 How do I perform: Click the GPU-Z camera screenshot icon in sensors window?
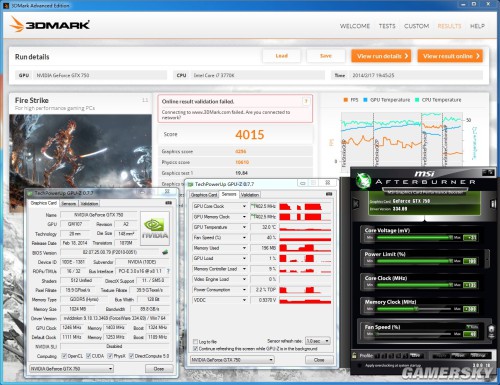pos(329,194)
